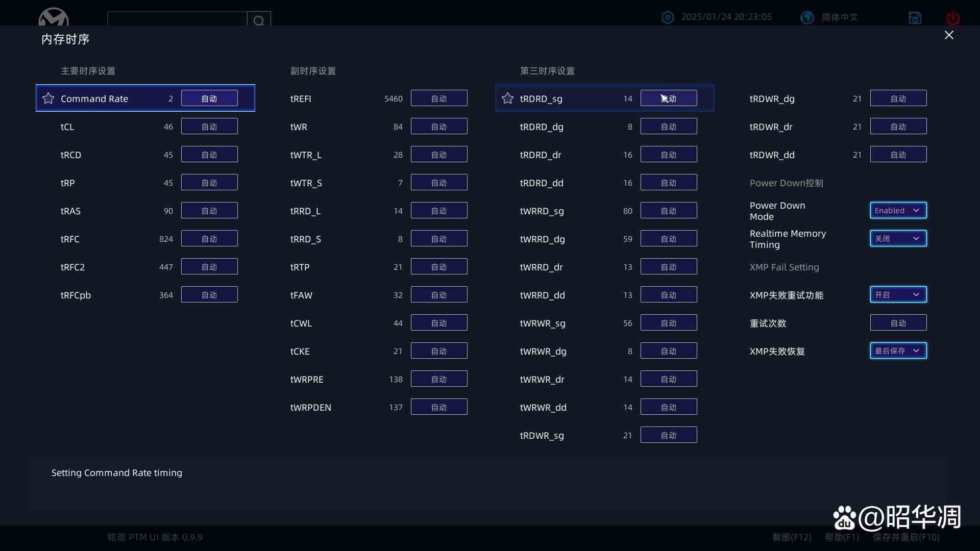The image size is (980, 551).
Task: Click the search magnifier icon
Action: coord(259,20)
